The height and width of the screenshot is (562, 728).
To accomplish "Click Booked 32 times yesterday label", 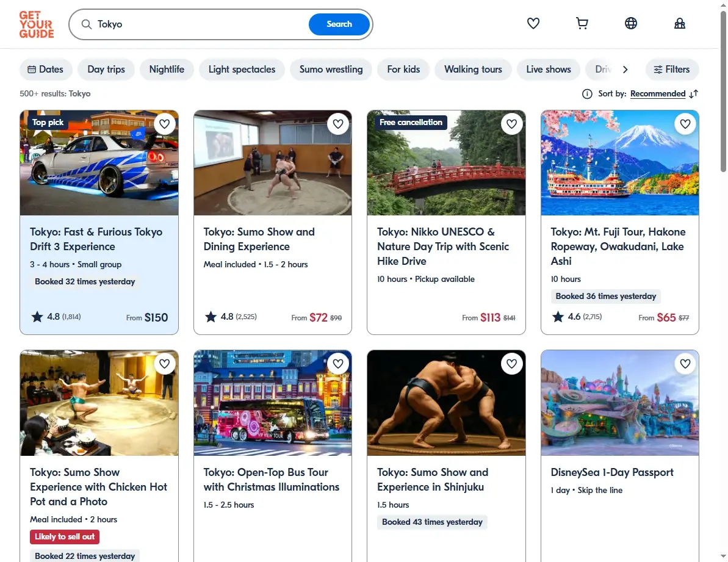I will [85, 282].
